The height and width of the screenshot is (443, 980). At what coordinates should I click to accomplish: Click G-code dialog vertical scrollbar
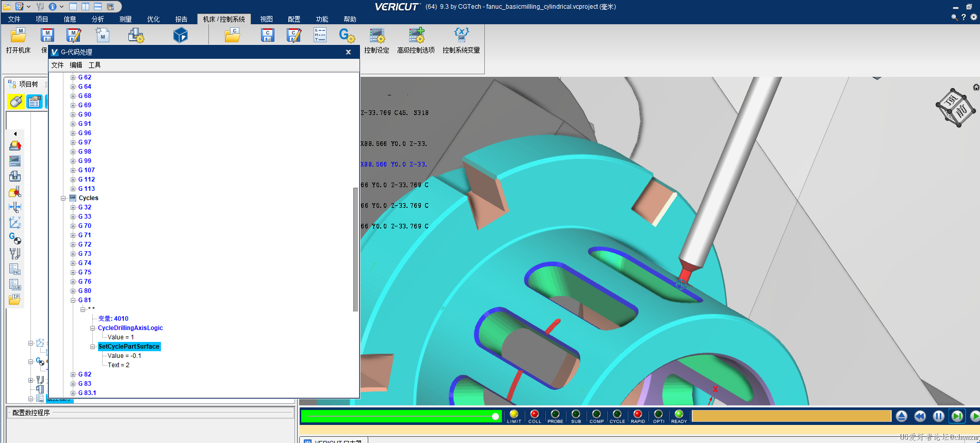pos(355,250)
